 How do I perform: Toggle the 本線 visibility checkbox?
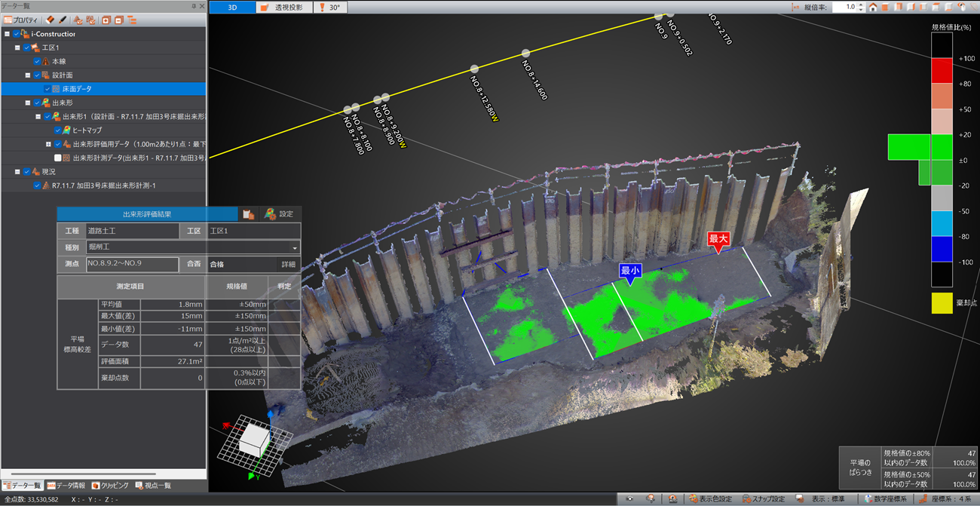click(37, 61)
